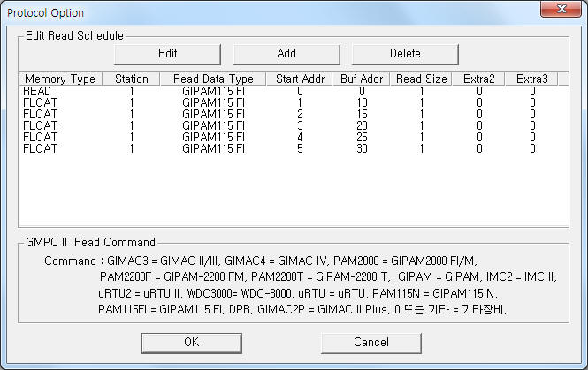Sort by Memory Type column header
This screenshot has height=370, width=588.
[x=60, y=79]
